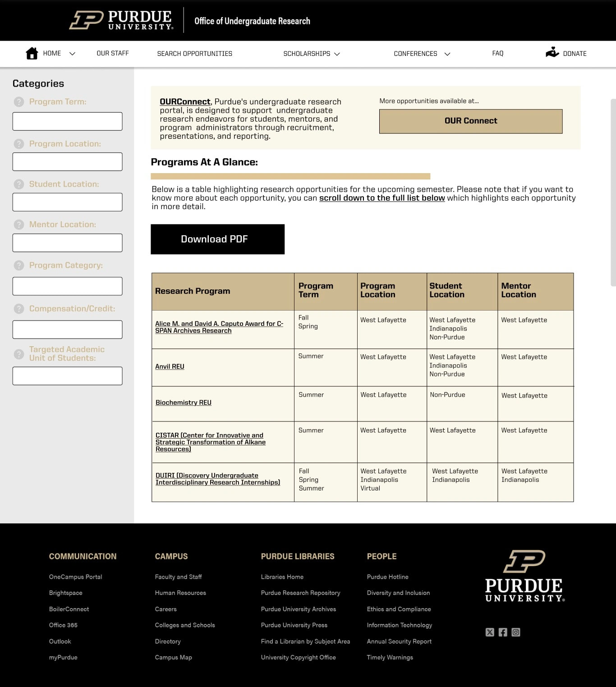Open Faculty and Staff footer link

(x=178, y=577)
